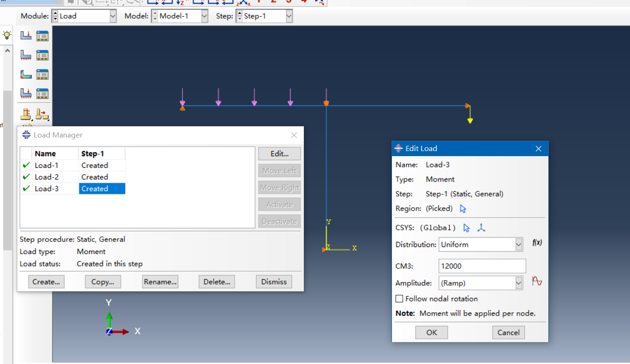Open the Predefined Field Manager
The height and width of the screenshot is (364, 630).
tap(42, 74)
